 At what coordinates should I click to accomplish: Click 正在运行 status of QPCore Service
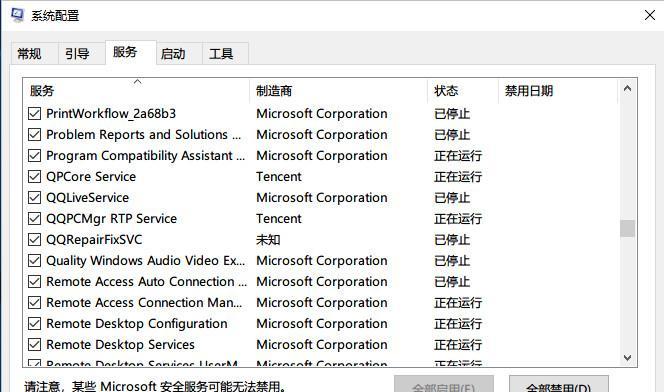[x=458, y=177]
